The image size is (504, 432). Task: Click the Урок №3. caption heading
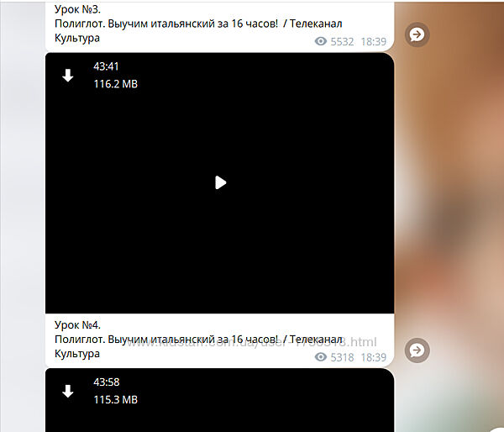tap(77, 9)
